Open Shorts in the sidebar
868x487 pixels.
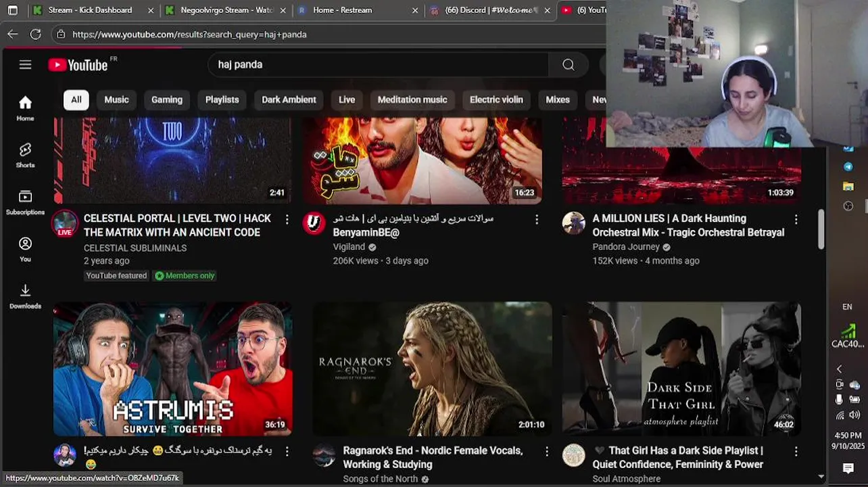click(x=25, y=155)
